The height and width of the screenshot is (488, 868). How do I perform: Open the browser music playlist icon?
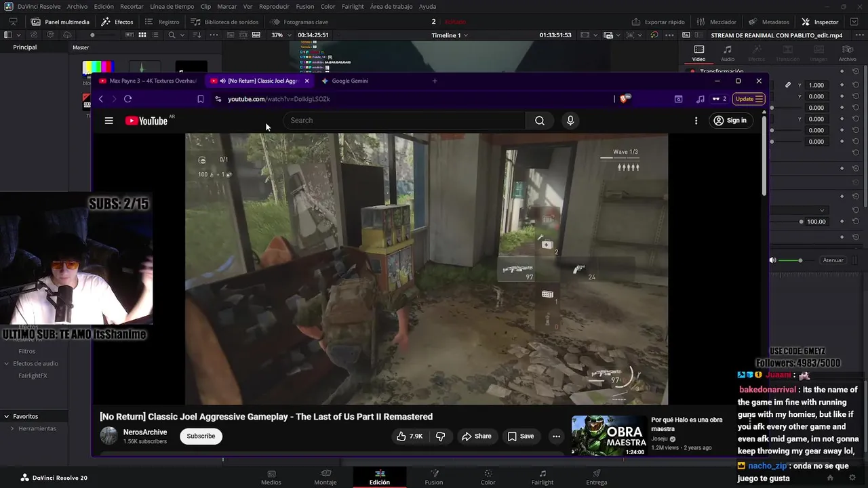coord(700,99)
